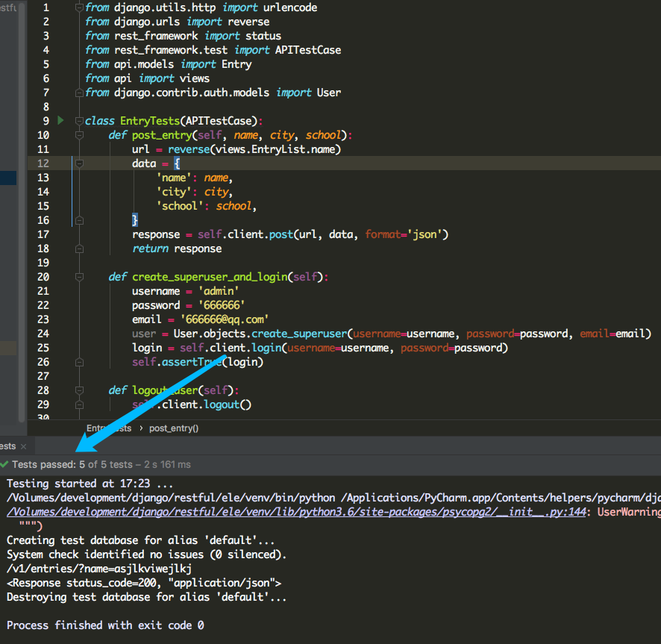Click the fold end marker at line 26
Viewport: 661px width, 644px height.
tap(79, 362)
